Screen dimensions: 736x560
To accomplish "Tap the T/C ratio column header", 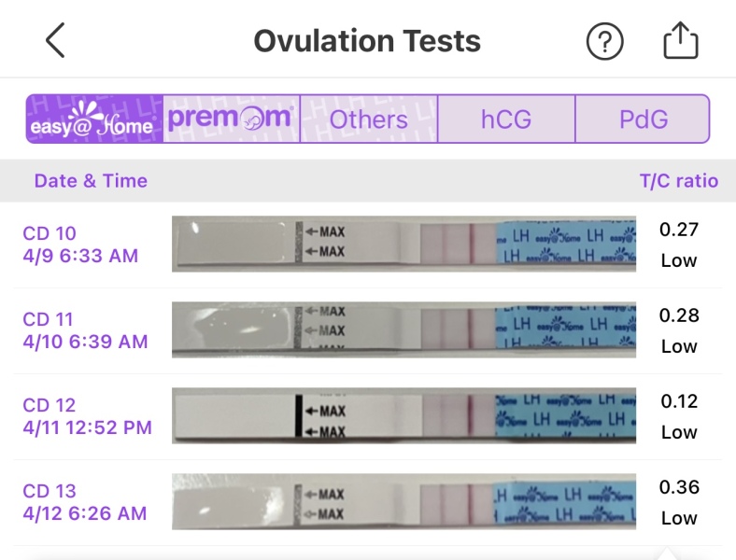I will pyautogui.click(x=679, y=181).
